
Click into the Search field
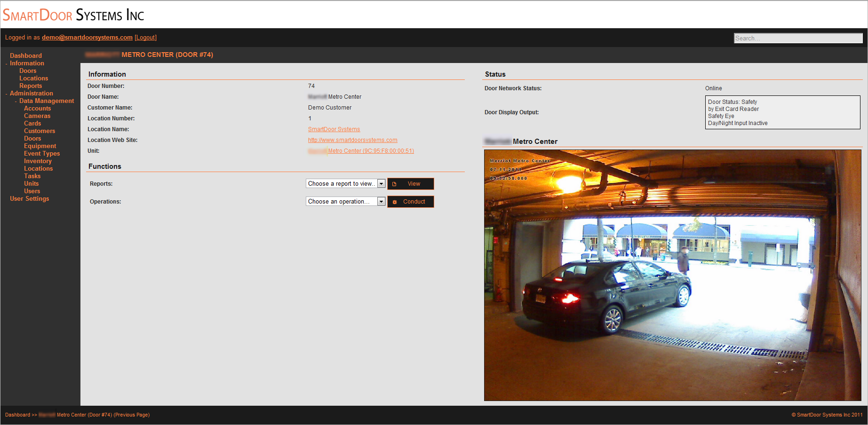797,38
